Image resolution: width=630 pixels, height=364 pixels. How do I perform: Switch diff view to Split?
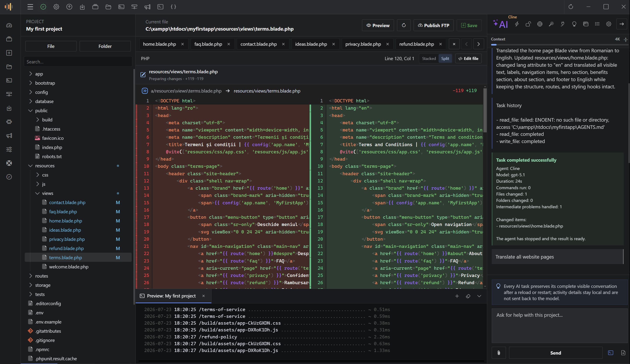445,58
